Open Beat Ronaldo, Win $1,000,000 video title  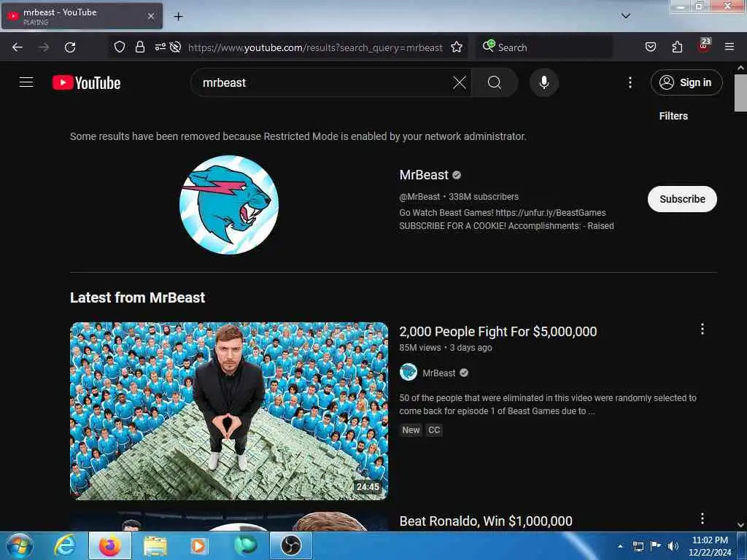[485, 521]
